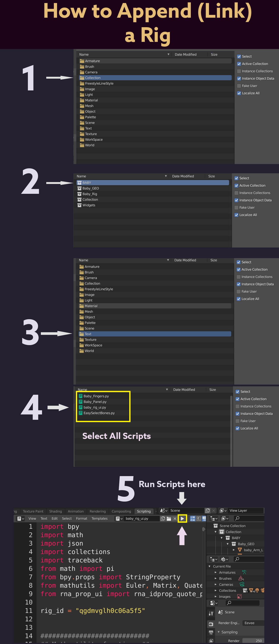Create a new text datablock copy
Screen dimensions: 279x644
coord(163,518)
